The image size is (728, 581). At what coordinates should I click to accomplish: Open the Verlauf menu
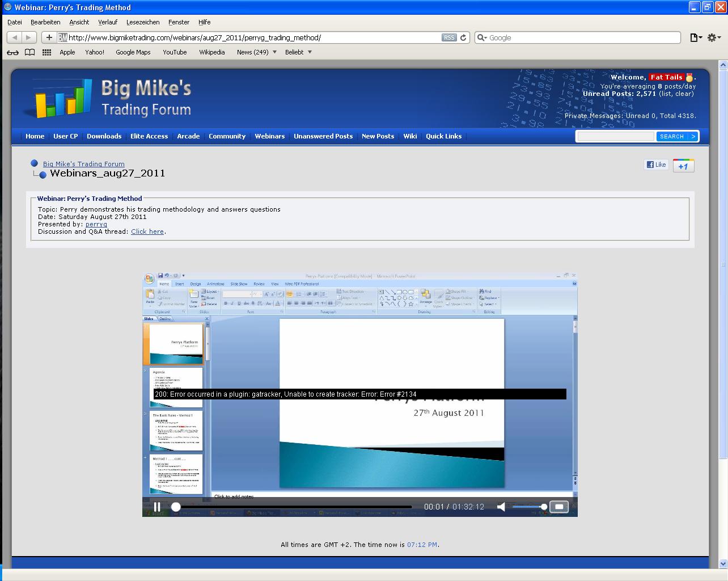point(108,22)
